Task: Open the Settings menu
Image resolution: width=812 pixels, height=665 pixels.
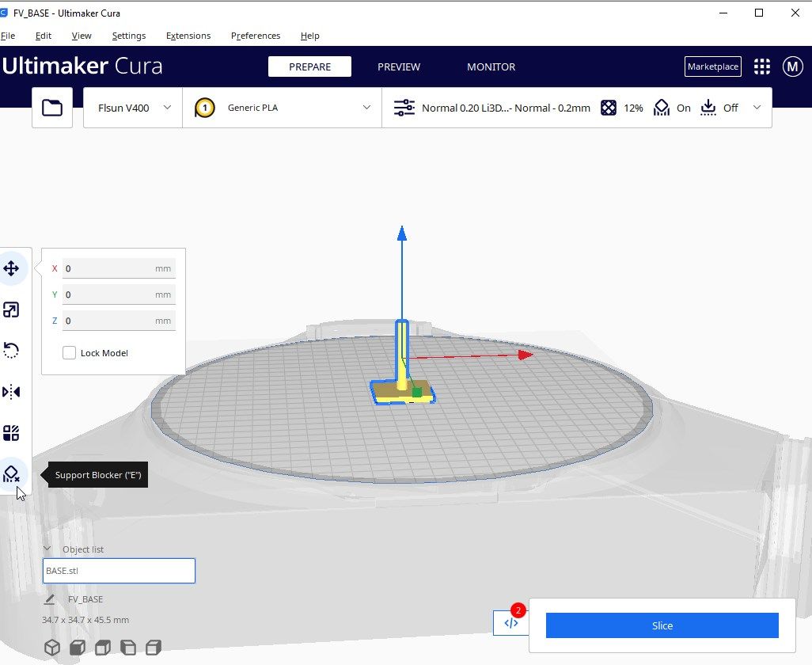Action: (x=129, y=36)
